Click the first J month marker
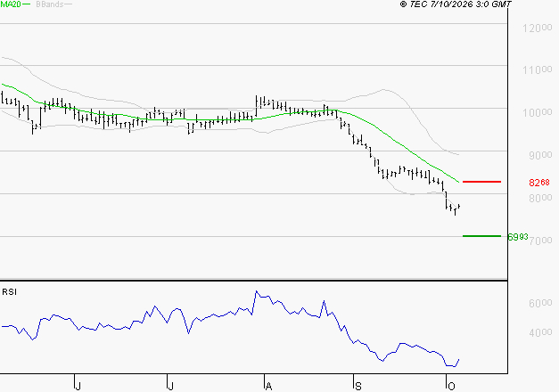The image size is (559, 392). [78, 386]
